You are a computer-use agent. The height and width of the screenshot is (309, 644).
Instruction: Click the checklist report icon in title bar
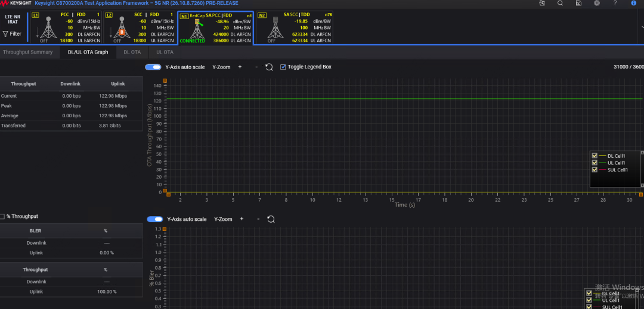pyautogui.click(x=578, y=3)
